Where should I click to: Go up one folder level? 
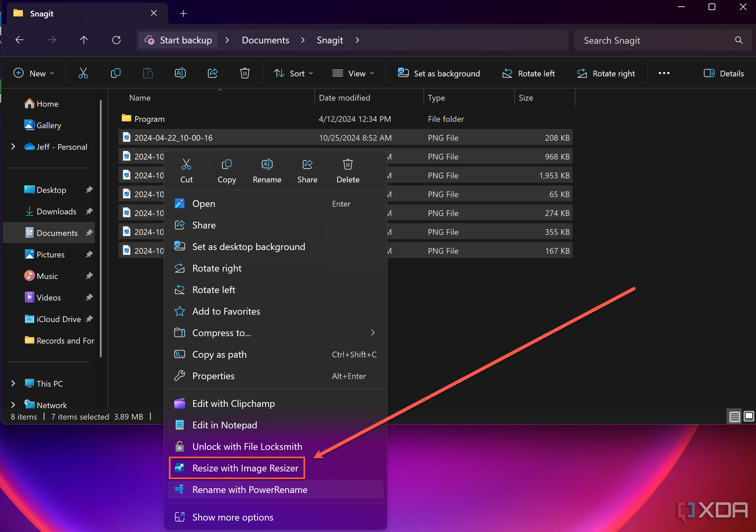coord(84,40)
